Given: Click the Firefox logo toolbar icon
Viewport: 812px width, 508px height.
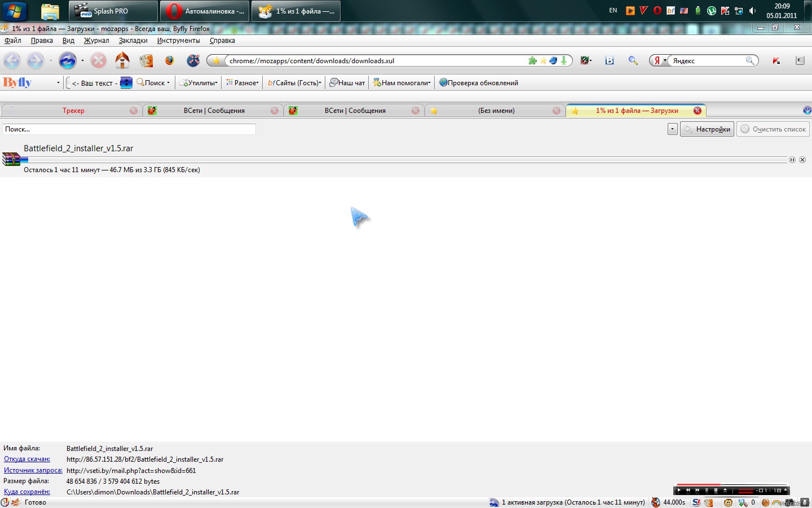Looking at the screenshot, I should [x=170, y=60].
